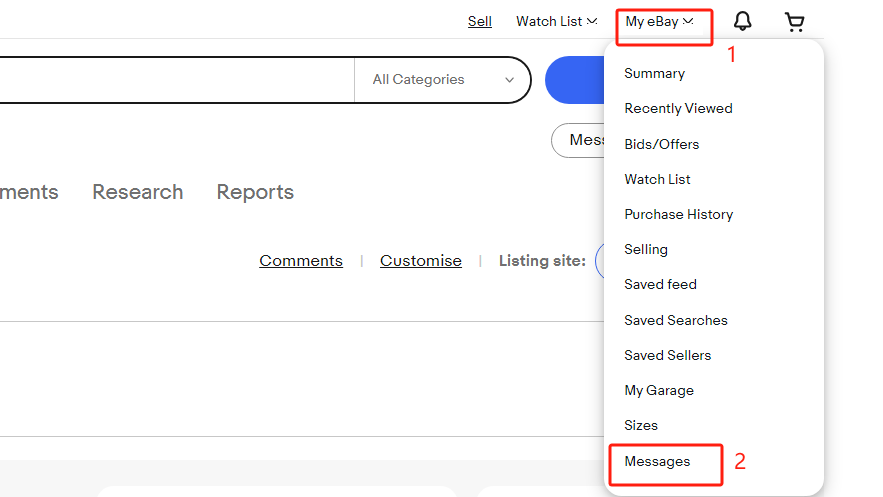Image resolution: width=883 pixels, height=497 pixels.
Task: Select Selling from the menu
Action: 646,249
